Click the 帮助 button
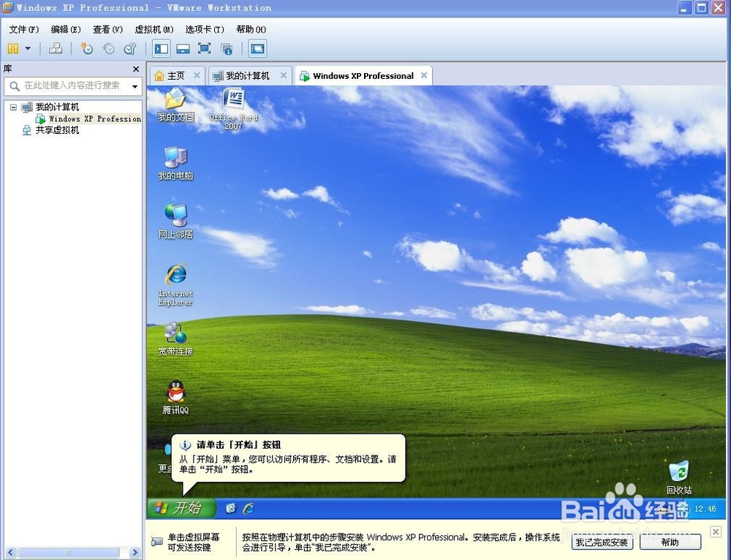Image resolution: width=731 pixels, height=560 pixels. pos(670,542)
